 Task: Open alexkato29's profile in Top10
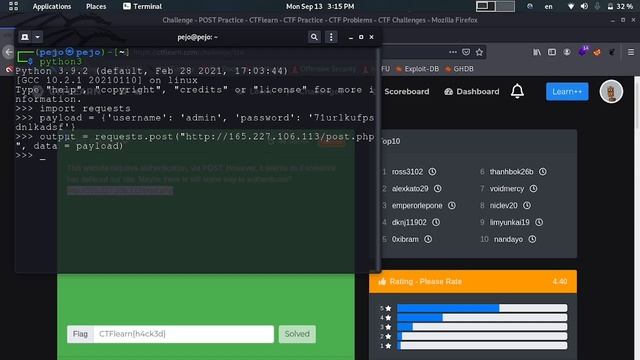point(410,189)
